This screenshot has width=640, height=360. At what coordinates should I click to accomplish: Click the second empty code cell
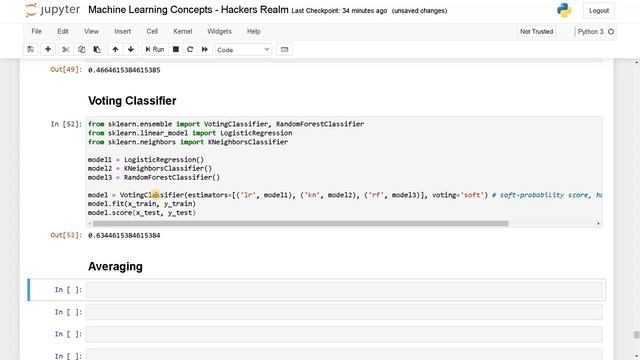[344, 312]
